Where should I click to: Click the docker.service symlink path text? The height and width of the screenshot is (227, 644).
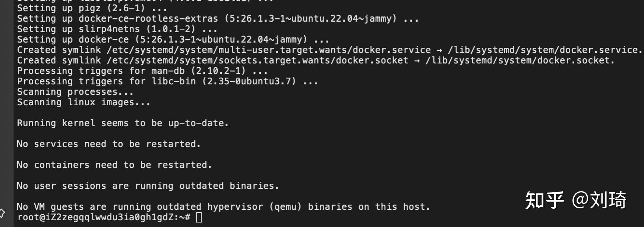point(545,50)
